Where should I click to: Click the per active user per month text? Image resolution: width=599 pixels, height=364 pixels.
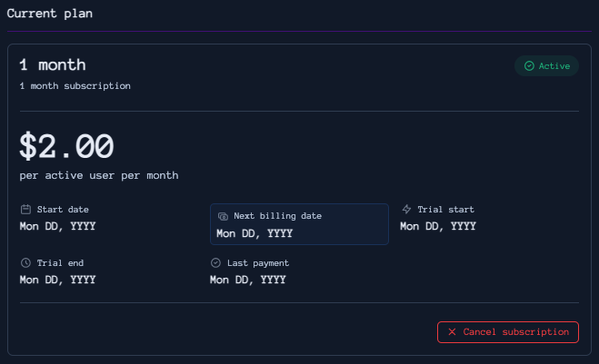point(99,175)
